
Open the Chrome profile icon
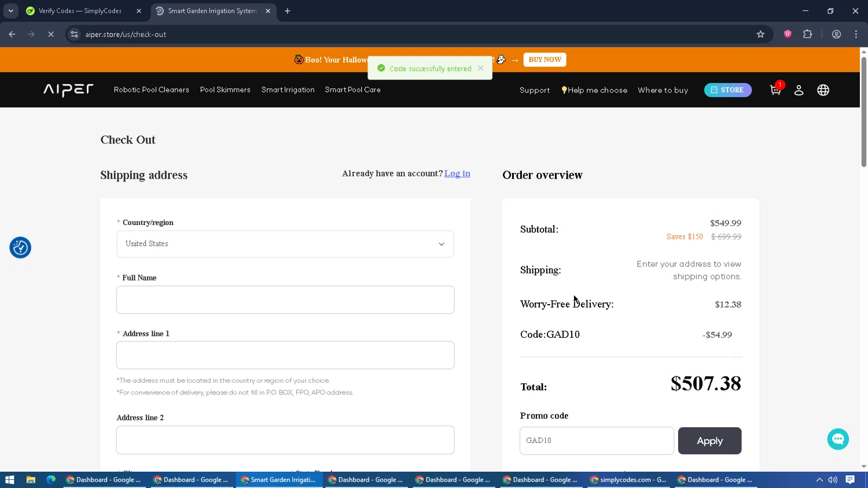tap(836, 34)
